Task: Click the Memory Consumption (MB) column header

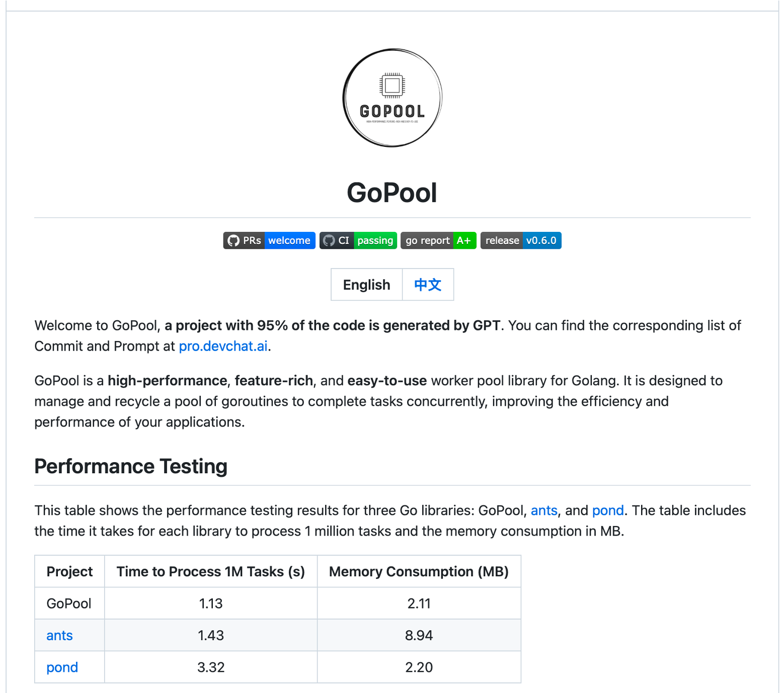Action: point(419,571)
